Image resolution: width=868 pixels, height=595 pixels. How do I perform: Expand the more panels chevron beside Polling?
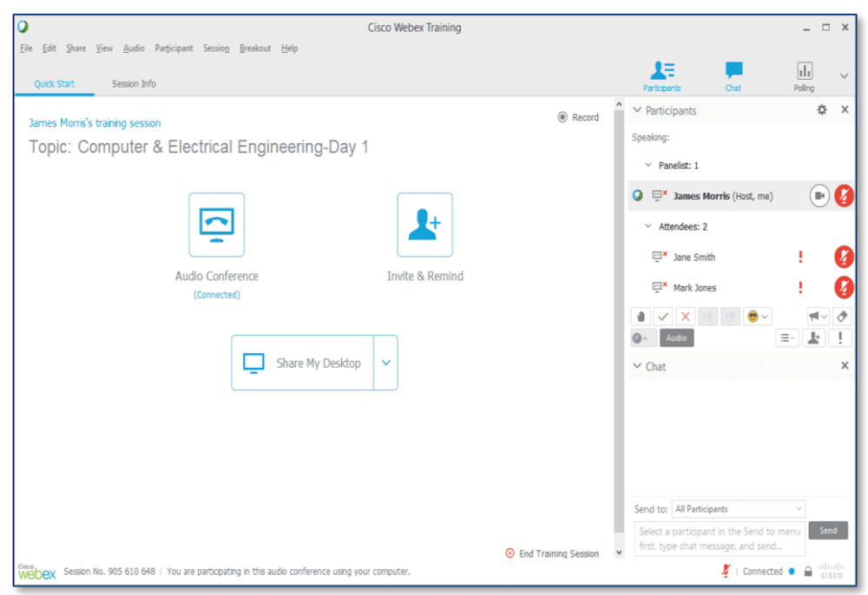(844, 75)
